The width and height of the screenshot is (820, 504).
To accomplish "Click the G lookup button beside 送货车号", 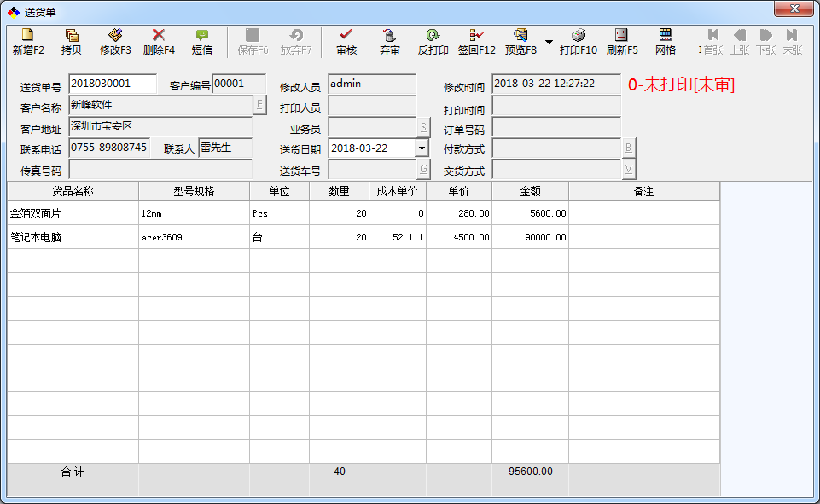I will [423, 169].
